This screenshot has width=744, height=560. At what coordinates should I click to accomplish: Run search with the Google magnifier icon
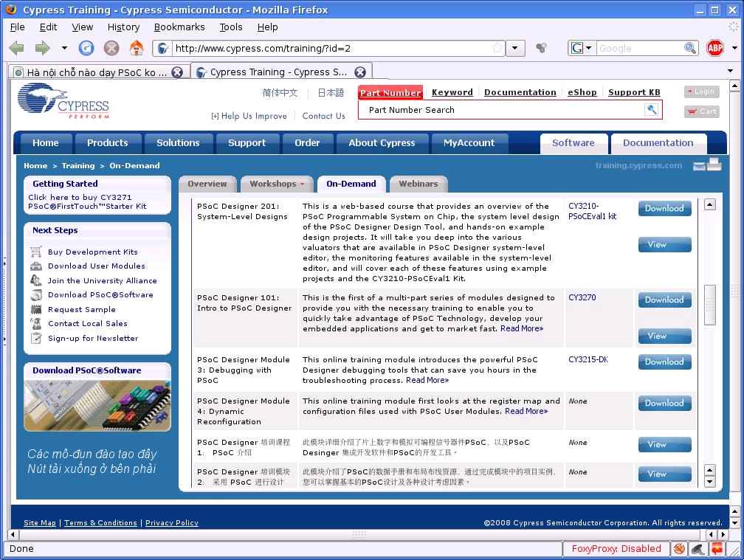tap(690, 48)
